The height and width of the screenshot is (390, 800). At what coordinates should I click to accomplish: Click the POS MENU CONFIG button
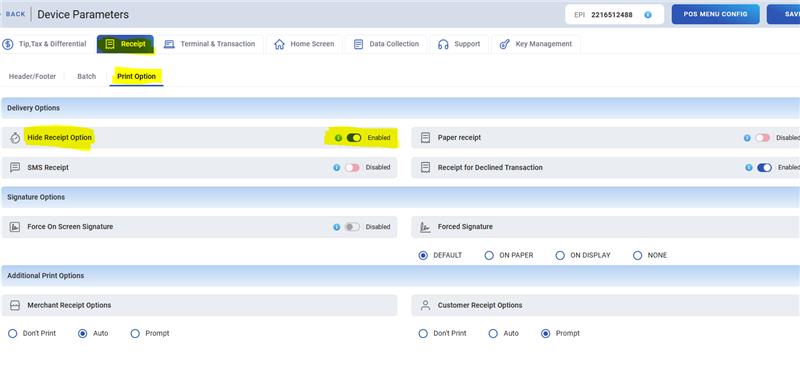(x=715, y=14)
